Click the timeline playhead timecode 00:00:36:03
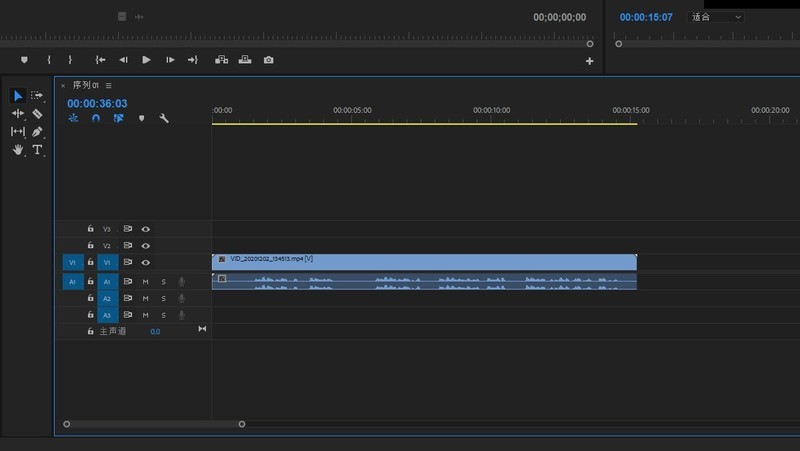Image resolution: width=800 pixels, height=451 pixels. tap(97, 103)
